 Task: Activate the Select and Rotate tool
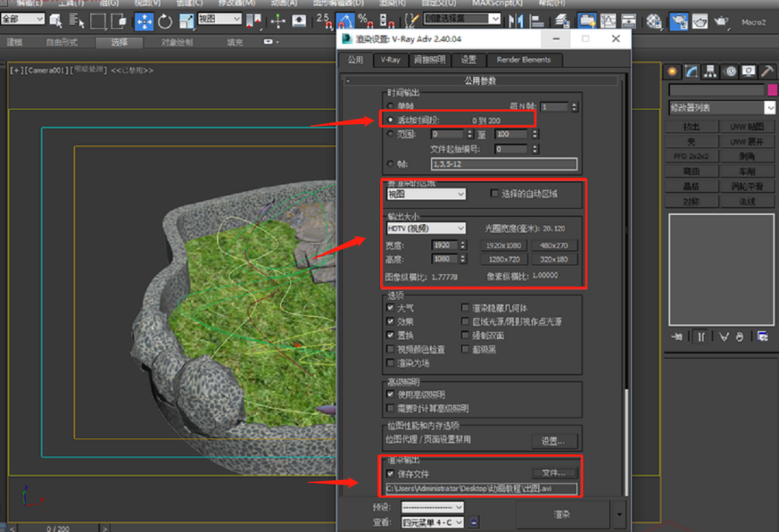point(165,22)
